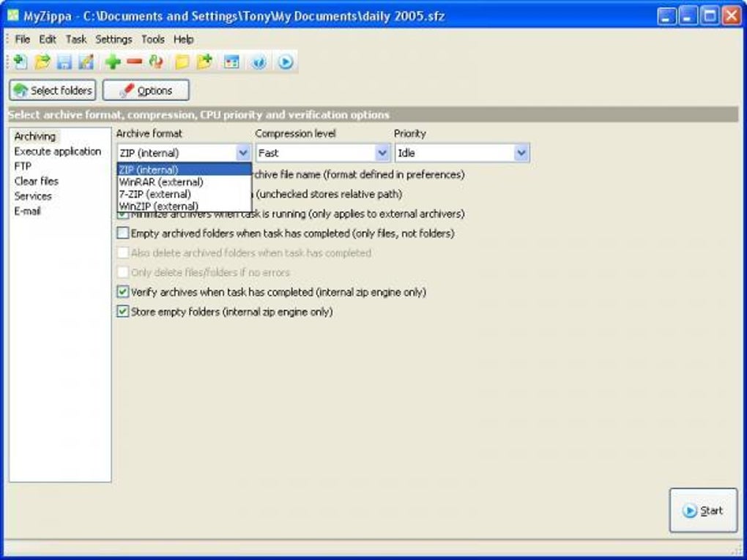
Task: Maximize the MyZippa window
Action: 710,15
